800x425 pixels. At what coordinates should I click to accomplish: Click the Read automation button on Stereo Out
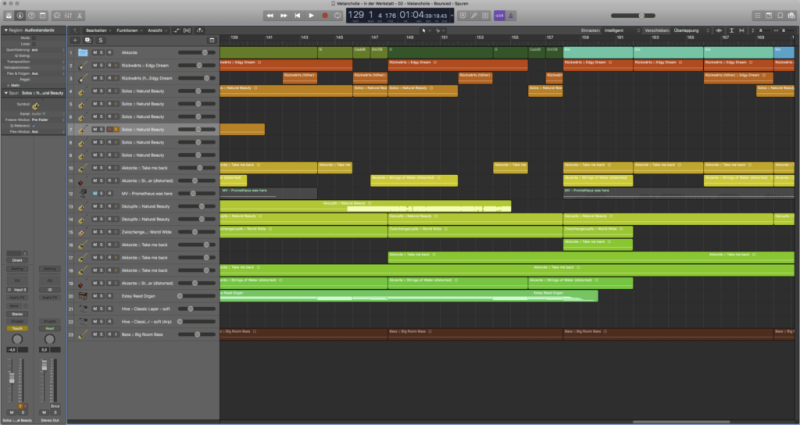click(x=49, y=329)
